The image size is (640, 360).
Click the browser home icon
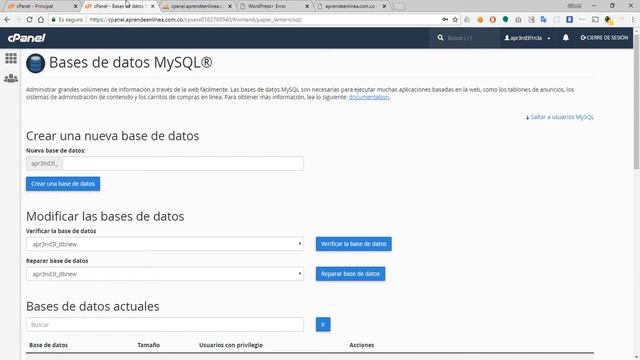[x=40, y=20]
